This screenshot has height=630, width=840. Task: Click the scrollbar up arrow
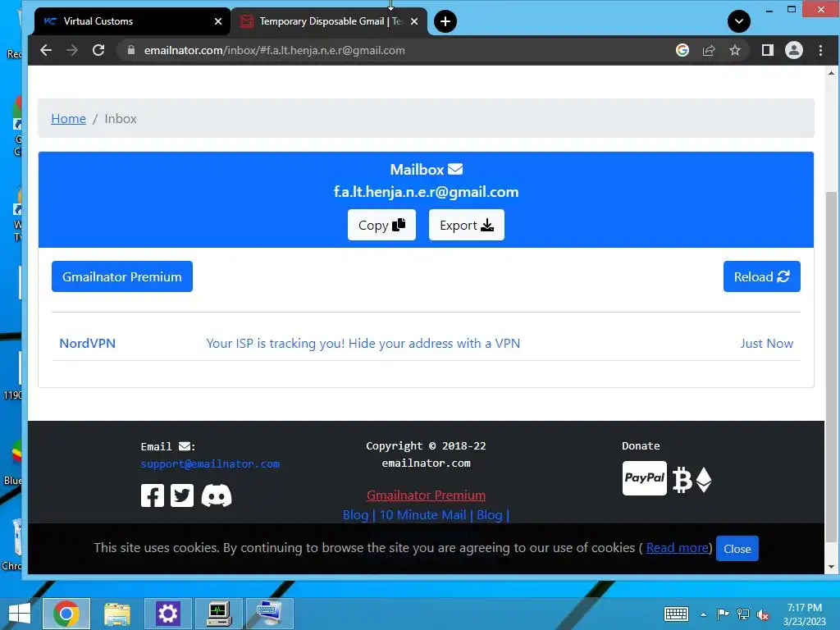coord(832,73)
